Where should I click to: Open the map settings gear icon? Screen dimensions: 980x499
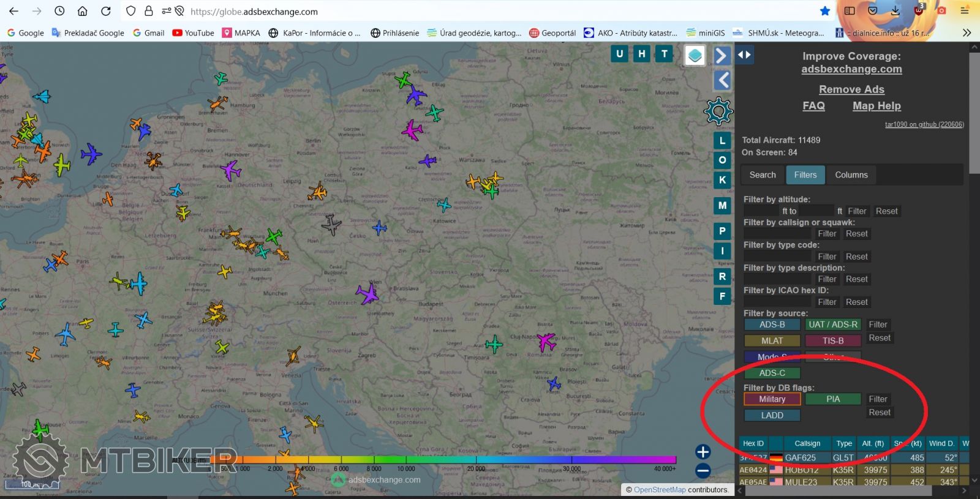point(718,111)
